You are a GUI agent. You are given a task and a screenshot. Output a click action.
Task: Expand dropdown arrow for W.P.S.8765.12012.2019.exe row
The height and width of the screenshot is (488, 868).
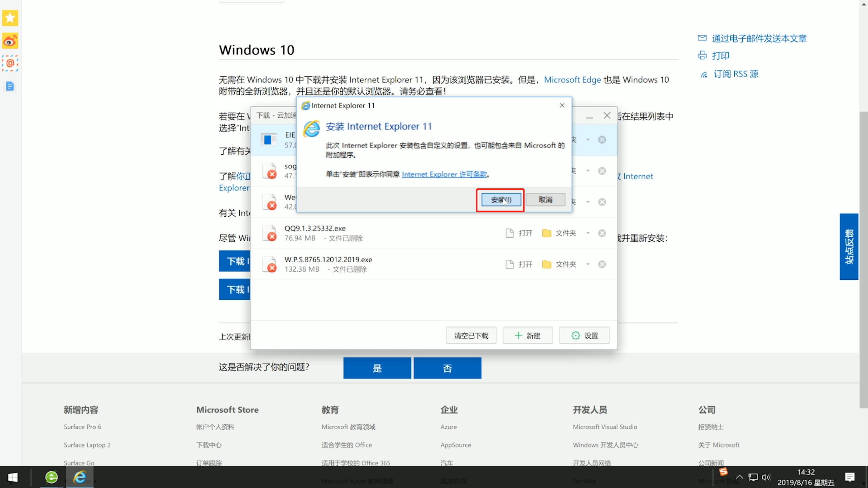588,264
